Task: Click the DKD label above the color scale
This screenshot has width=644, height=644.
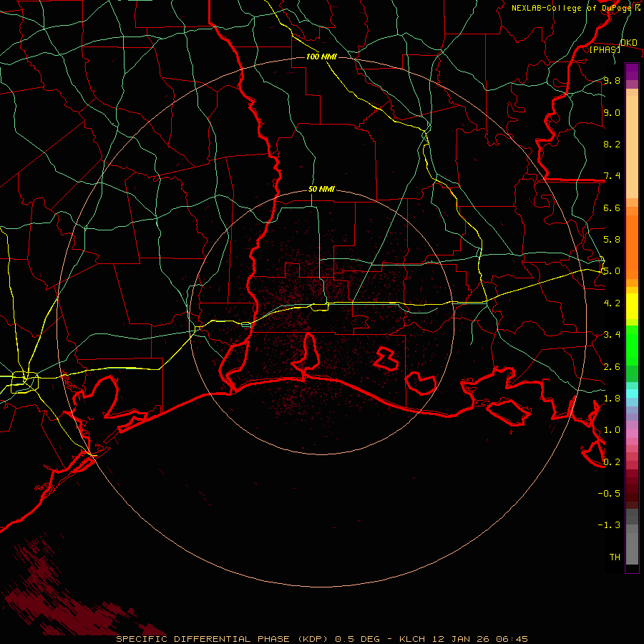Action: (x=629, y=43)
